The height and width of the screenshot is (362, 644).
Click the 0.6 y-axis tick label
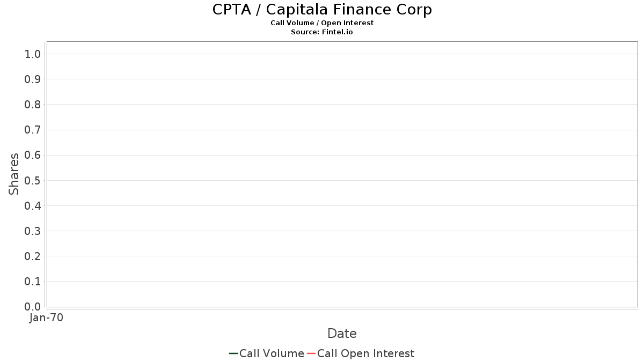[x=33, y=155]
